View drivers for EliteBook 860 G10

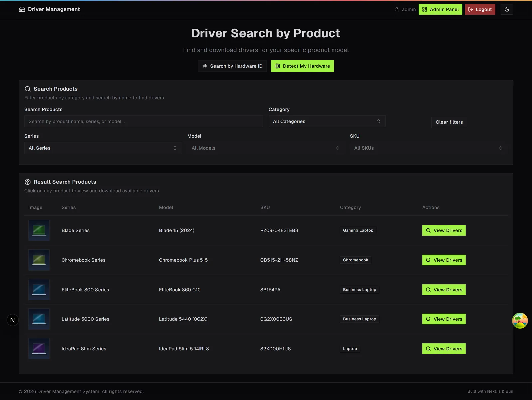point(444,290)
